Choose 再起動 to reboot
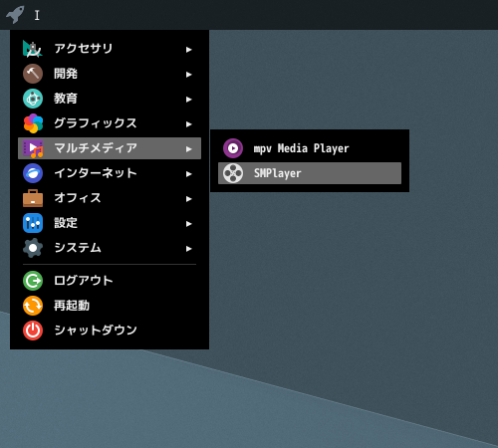 click(x=110, y=306)
